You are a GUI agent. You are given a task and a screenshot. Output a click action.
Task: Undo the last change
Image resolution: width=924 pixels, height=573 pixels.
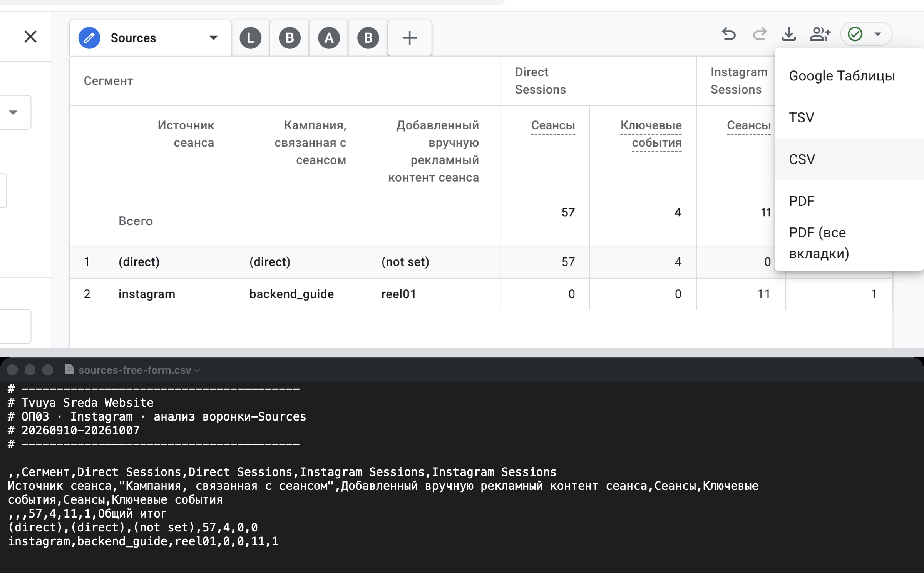(x=729, y=34)
